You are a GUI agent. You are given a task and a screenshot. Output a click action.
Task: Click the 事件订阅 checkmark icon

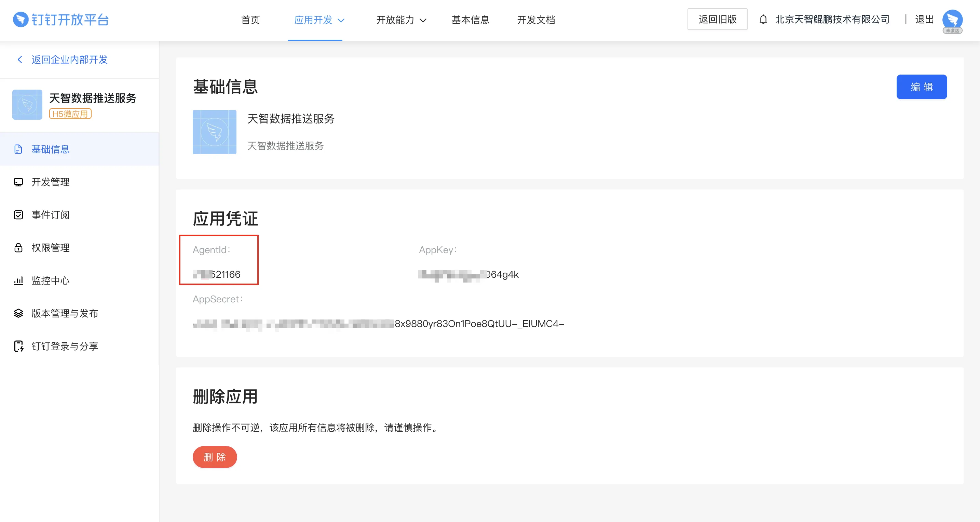coord(18,215)
